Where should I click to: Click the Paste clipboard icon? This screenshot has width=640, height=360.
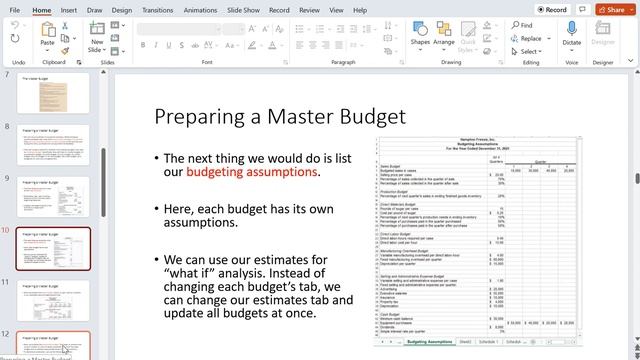[x=48, y=30]
